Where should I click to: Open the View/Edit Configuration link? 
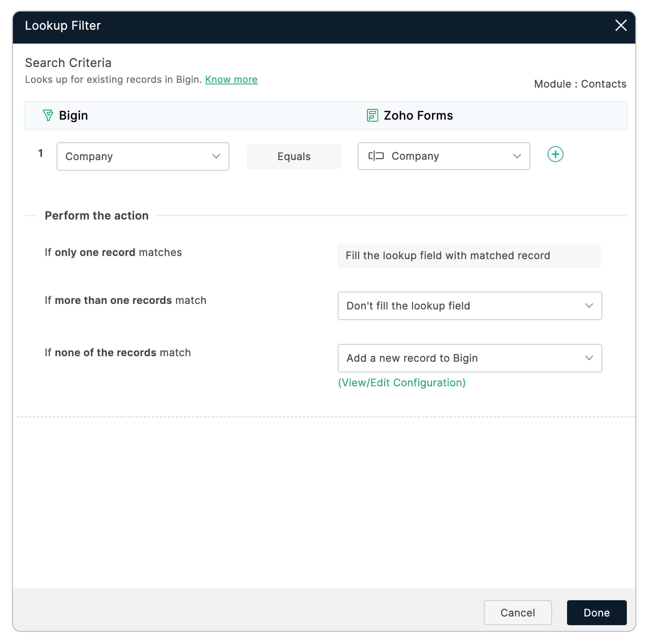coord(402,383)
